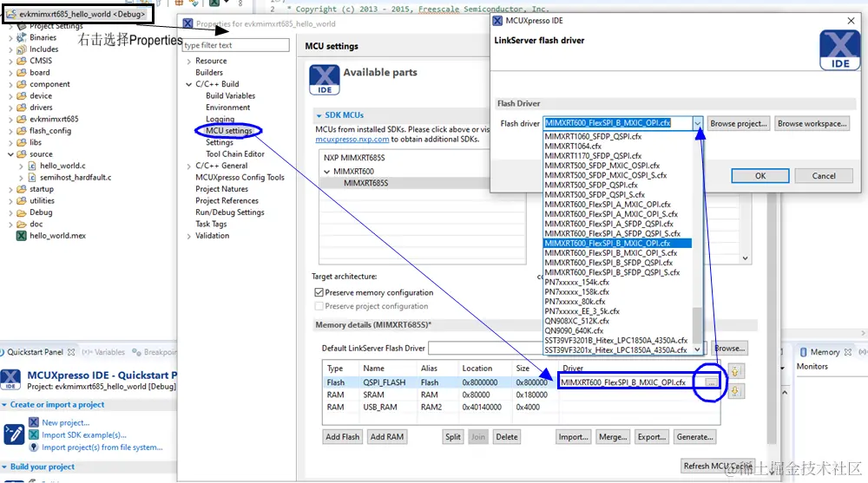This screenshot has width=868, height=483.
Task: Click Import SDK example(s)... link
Action: (84, 434)
